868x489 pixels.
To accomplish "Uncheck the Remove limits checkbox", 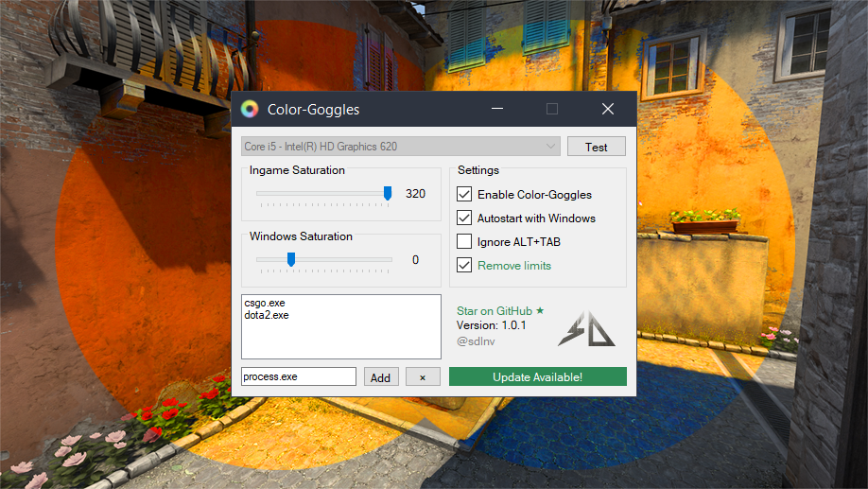I will coord(464,265).
